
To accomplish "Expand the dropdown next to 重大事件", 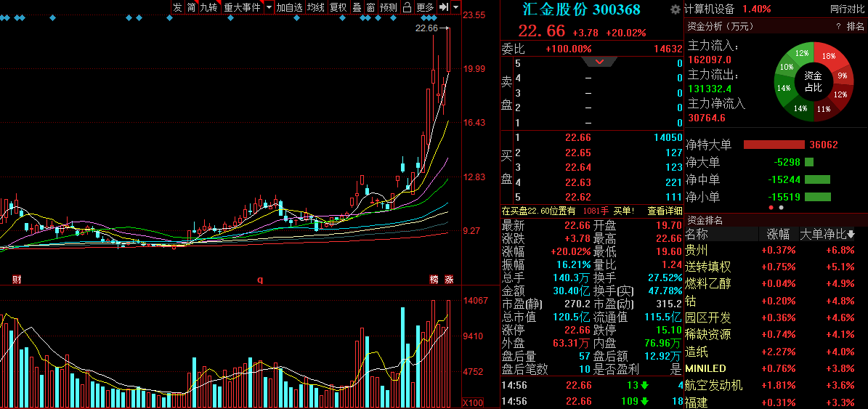I will coord(269,7).
